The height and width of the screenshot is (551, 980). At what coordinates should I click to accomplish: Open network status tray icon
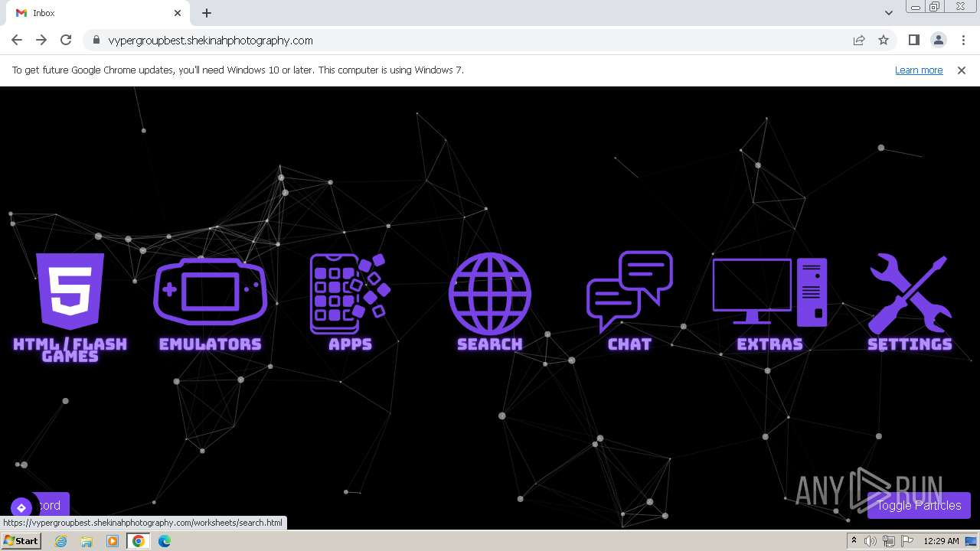[x=889, y=541]
